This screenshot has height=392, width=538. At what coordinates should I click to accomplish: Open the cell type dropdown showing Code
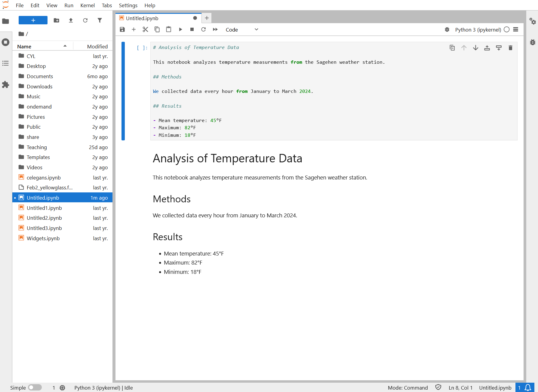tap(242, 29)
